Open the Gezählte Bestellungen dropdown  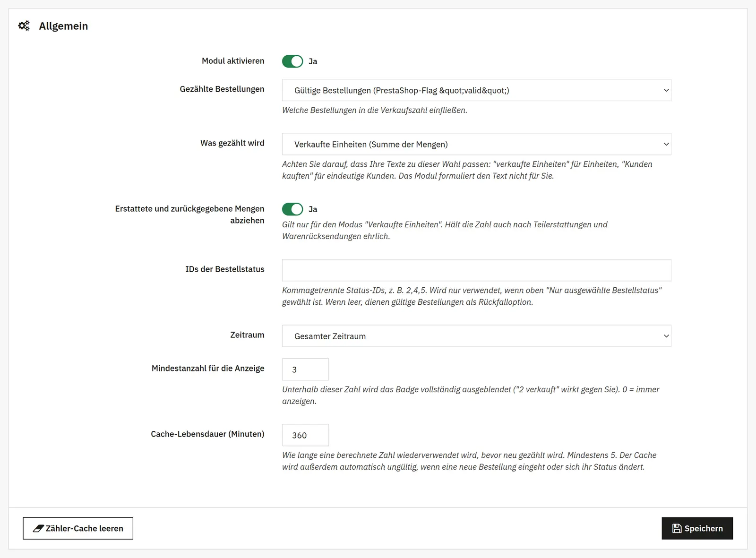[x=476, y=90]
